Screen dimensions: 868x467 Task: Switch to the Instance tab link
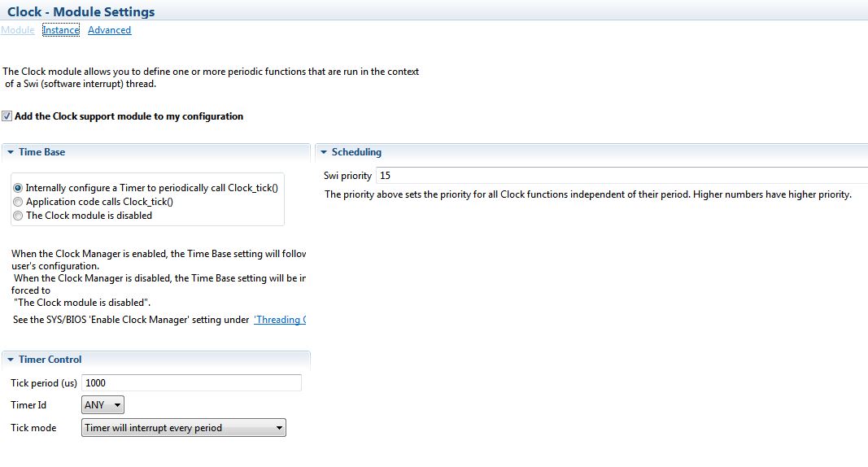[61, 30]
